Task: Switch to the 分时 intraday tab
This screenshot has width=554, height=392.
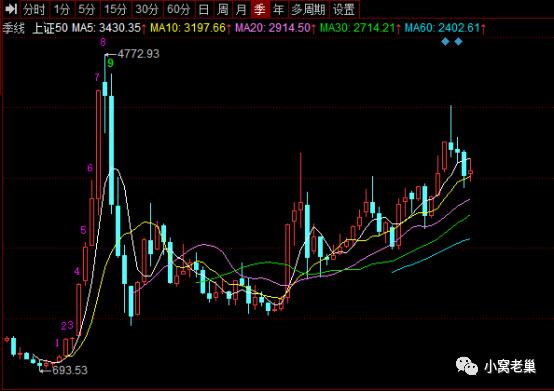Action: pos(34,9)
